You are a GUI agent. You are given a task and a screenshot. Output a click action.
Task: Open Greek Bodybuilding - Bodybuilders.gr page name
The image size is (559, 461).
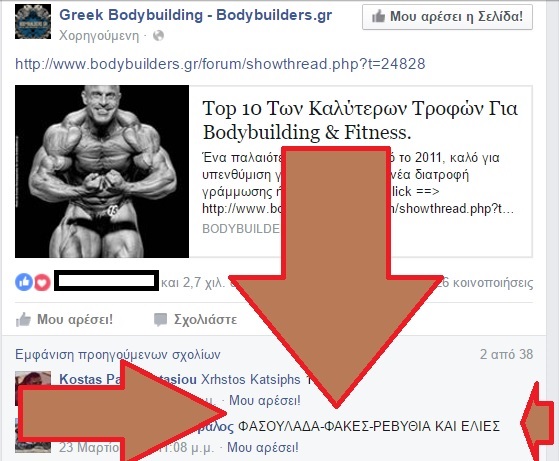click(x=195, y=15)
